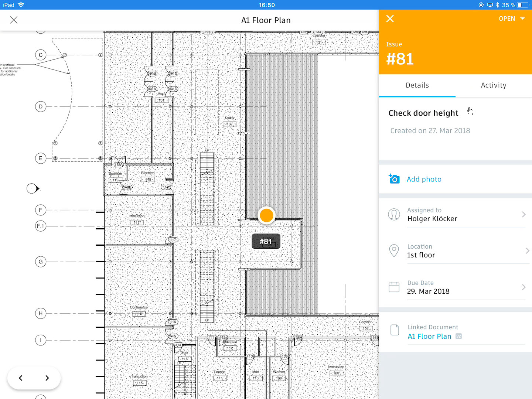
Task: Switch to the Details tab
Action: click(417, 85)
